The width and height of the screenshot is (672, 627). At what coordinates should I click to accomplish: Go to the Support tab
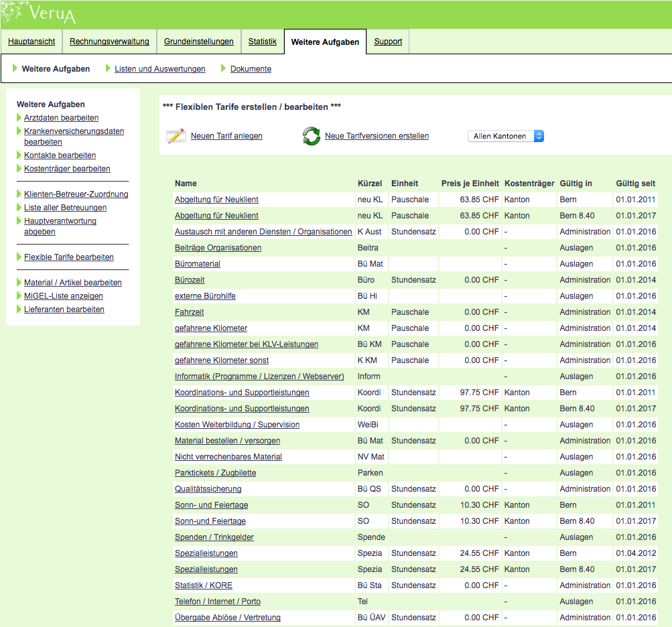[388, 42]
